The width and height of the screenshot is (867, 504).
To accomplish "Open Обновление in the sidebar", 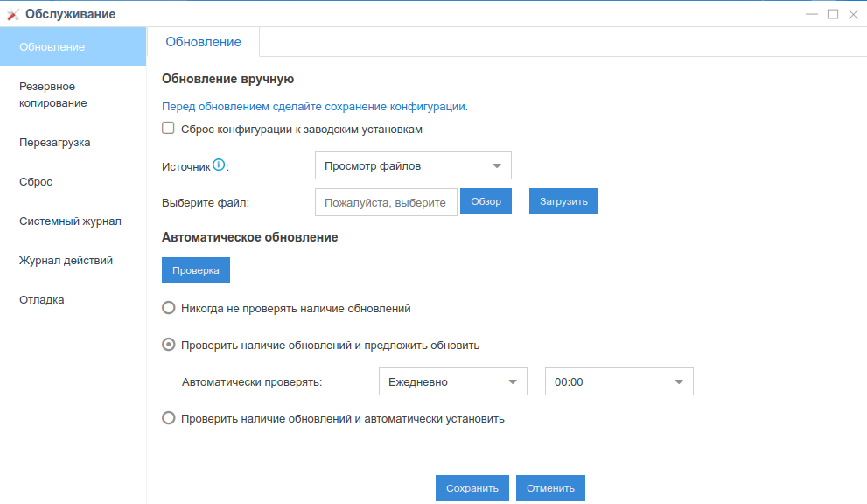I will [x=73, y=47].
